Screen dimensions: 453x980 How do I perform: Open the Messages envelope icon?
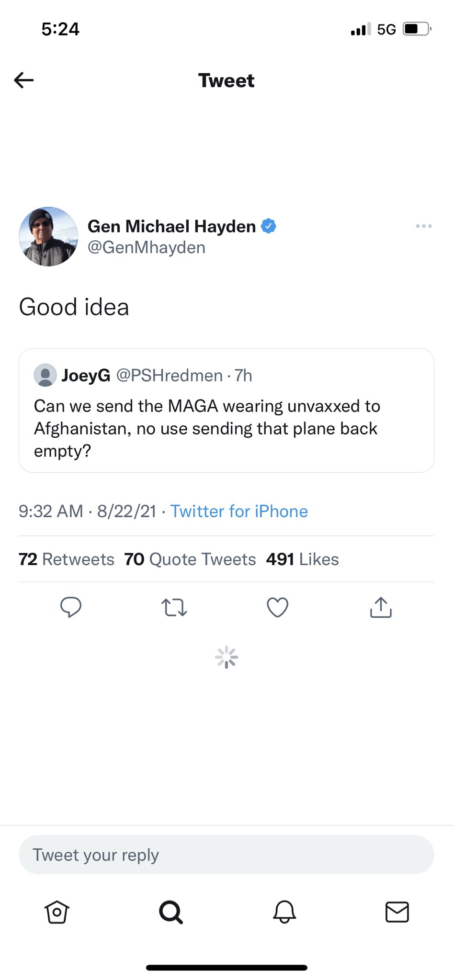(x=397, y=912)
